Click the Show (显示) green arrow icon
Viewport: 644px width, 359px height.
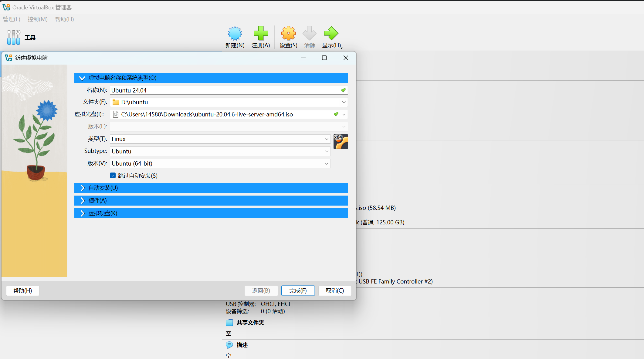click(x=331, y=33)
